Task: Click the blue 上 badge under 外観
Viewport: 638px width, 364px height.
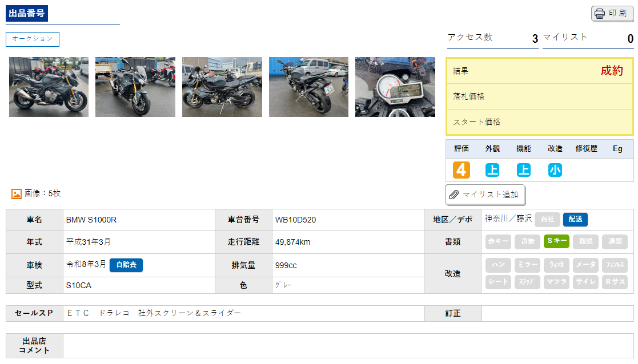Action: tap(492, 170)
